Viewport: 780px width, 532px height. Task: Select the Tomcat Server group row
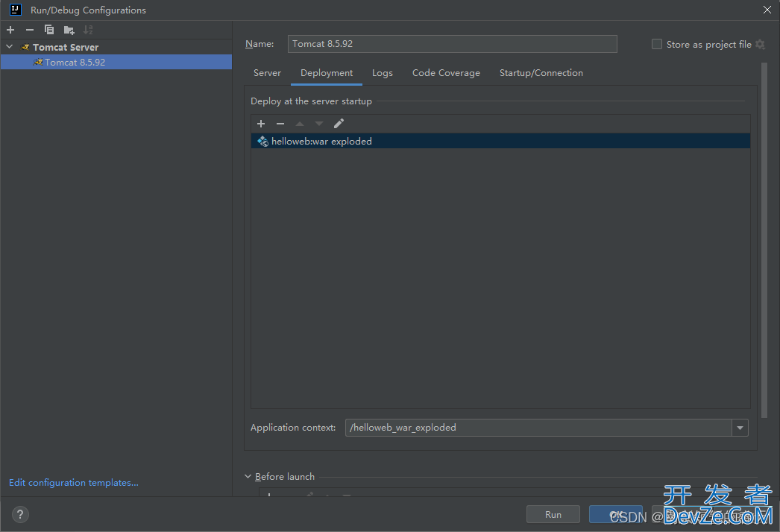pyautogui.click(x=116, y=47)
